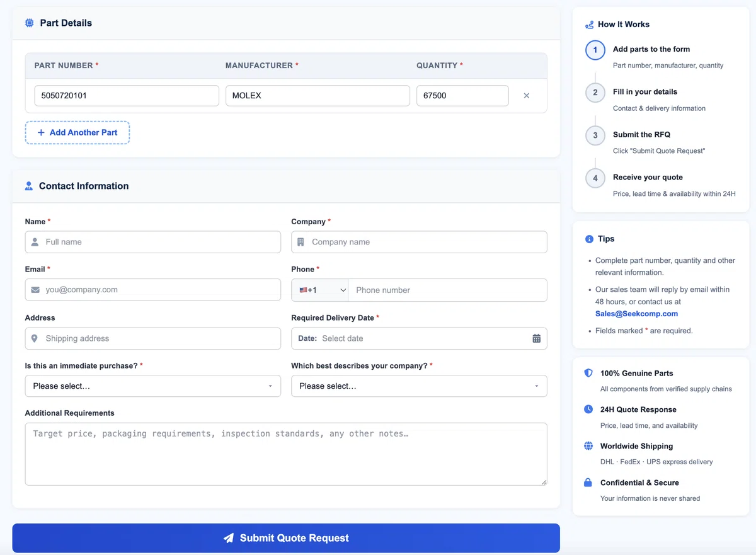Click the Part Details chip icon
Image resolution: width=756 pixels, height=555 pixels.
tap(30, 23)
